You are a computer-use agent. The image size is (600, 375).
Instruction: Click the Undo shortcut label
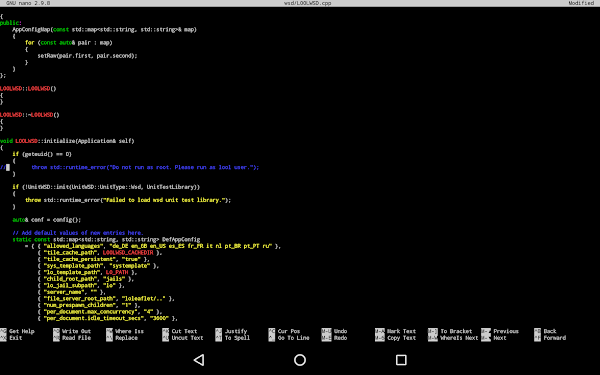tap(341, 331)
